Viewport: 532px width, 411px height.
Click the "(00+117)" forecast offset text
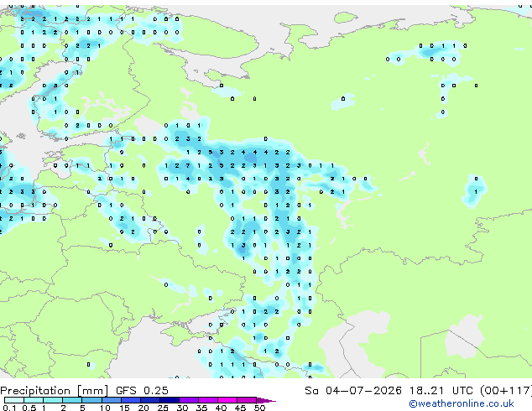pos(506,391)
